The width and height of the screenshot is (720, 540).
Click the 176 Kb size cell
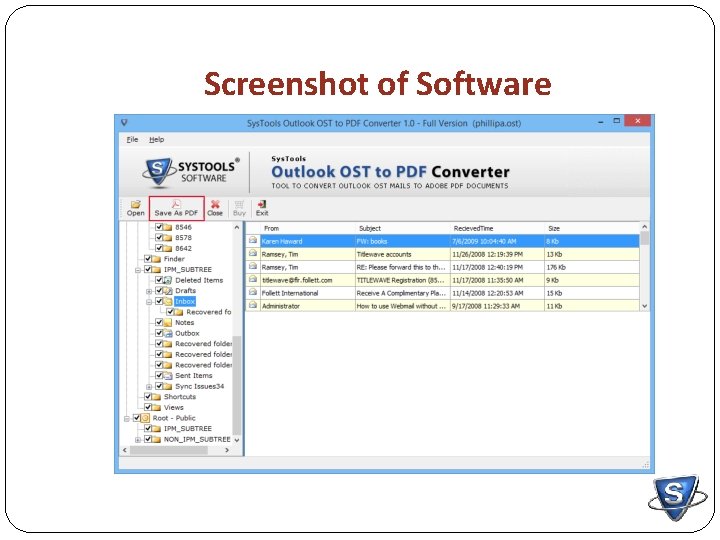point(556,267)
